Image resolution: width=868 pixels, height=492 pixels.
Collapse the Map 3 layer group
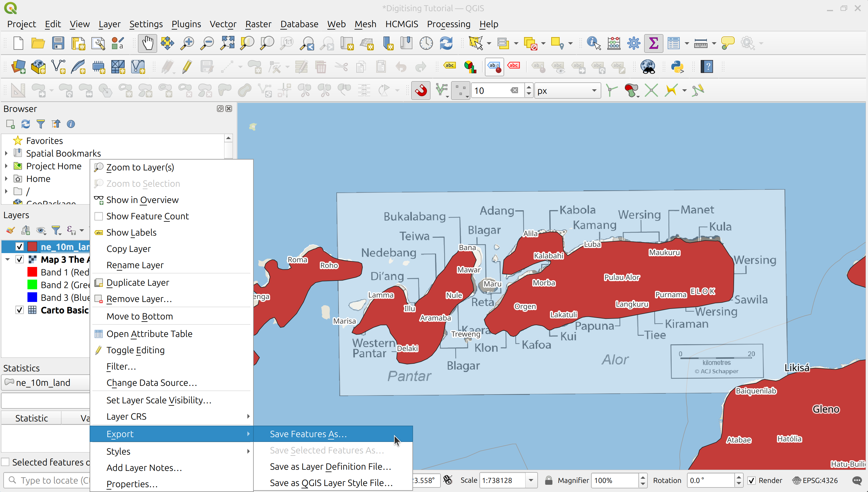[x=8, y=259]
